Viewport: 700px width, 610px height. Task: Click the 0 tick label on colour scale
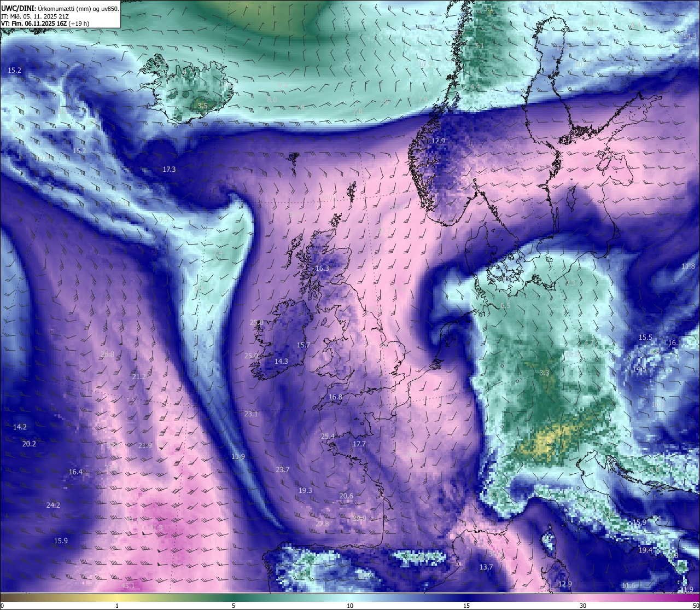click(x=2, y=606)
